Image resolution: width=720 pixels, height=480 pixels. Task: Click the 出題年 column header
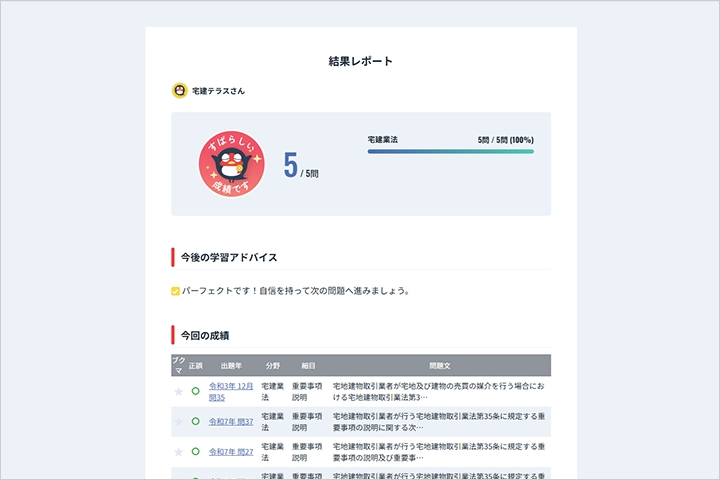[231, 366]
